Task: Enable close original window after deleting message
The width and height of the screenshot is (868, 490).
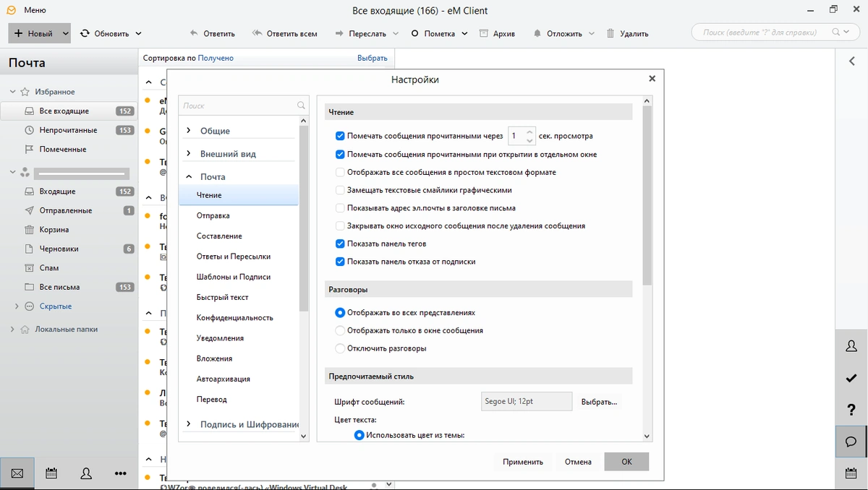Action: (x=340, y=225)
